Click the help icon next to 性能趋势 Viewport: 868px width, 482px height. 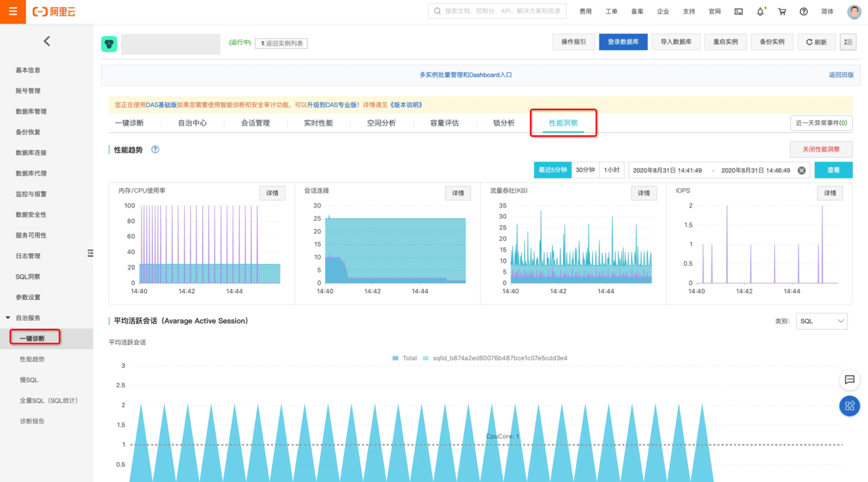tap(155, 150)
